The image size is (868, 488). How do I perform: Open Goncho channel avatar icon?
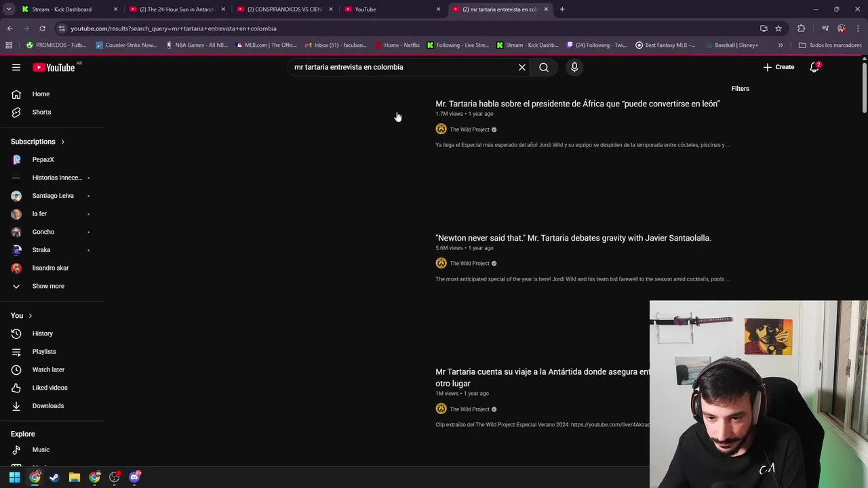16,232
